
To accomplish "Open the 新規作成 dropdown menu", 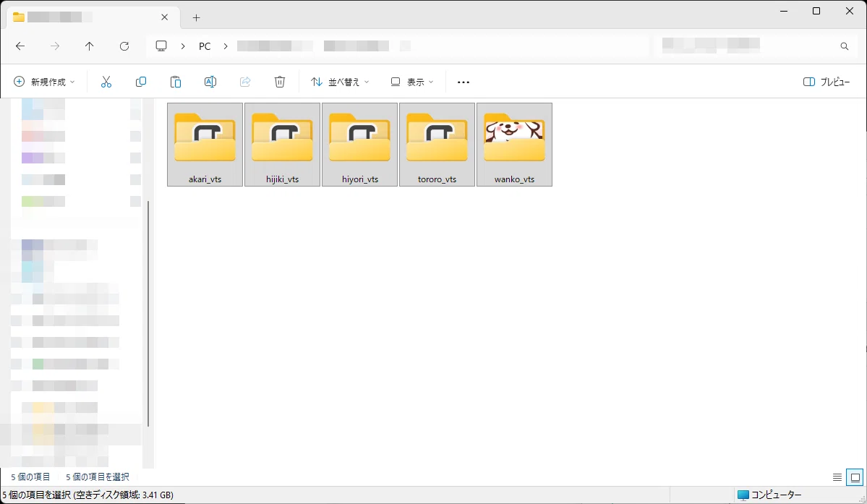I will [44, 82].
